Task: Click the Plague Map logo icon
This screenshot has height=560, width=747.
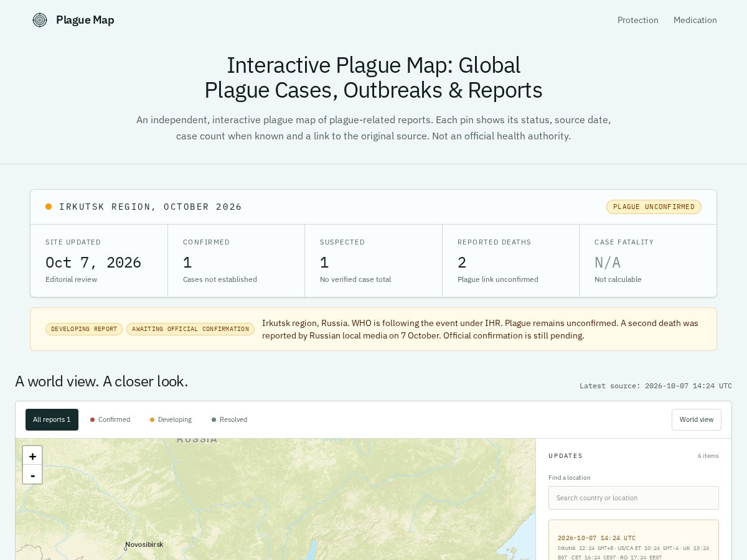Action: [x=40, y=20]
